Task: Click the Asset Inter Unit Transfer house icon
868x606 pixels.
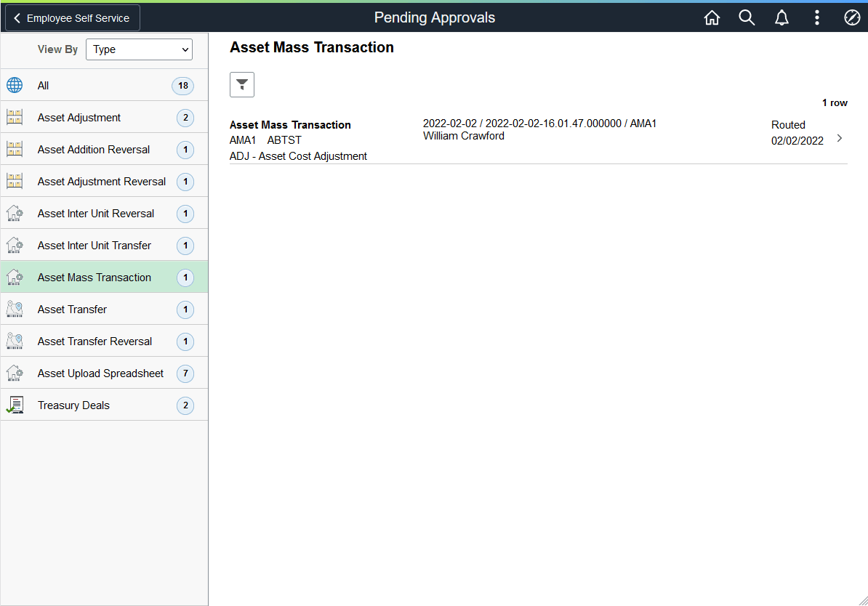Action: coord(15,245)
